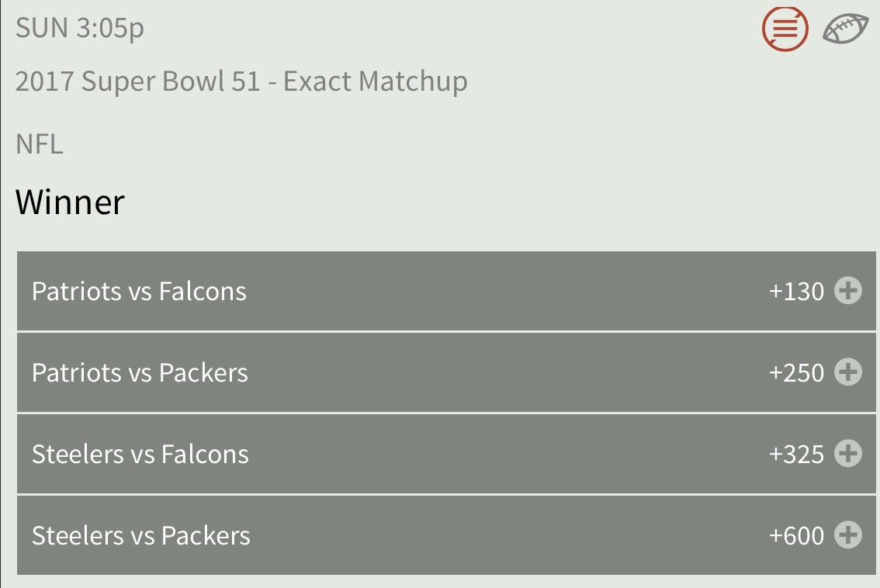
Task: Select the +130 odds value
Action: coord(796,292)
